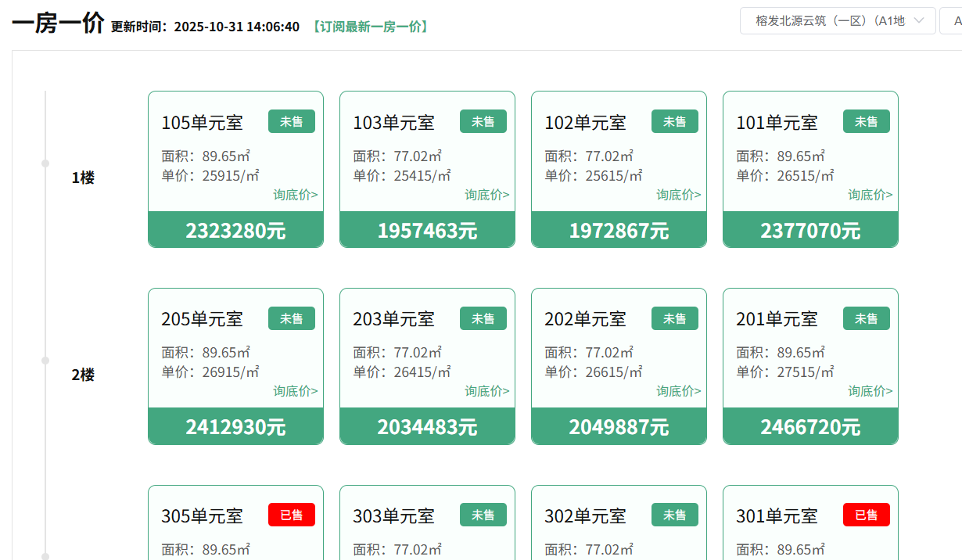The width and height of the screenshot is (962, 560).
Task: Click 询底价 link for unit 201
Action: [x=870, y=391]
